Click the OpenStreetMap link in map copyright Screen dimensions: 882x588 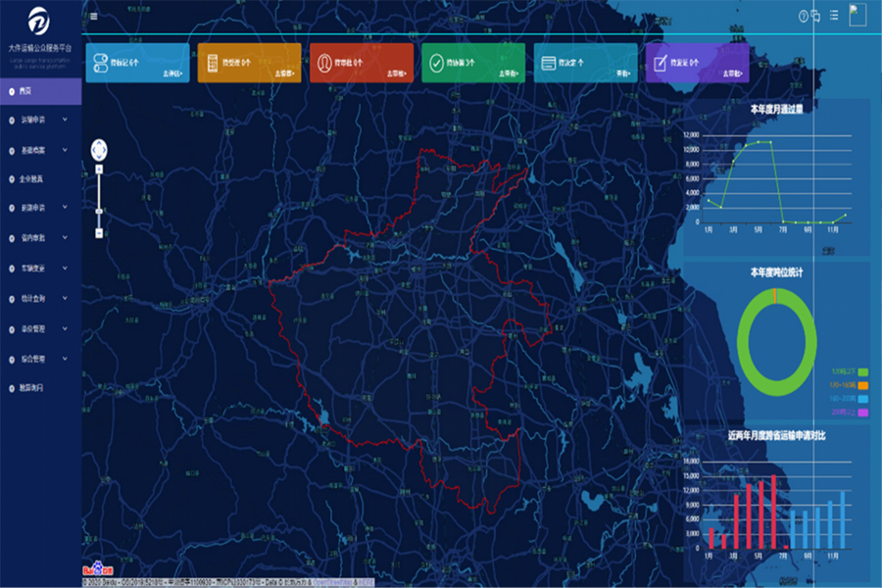pos(335,582)
